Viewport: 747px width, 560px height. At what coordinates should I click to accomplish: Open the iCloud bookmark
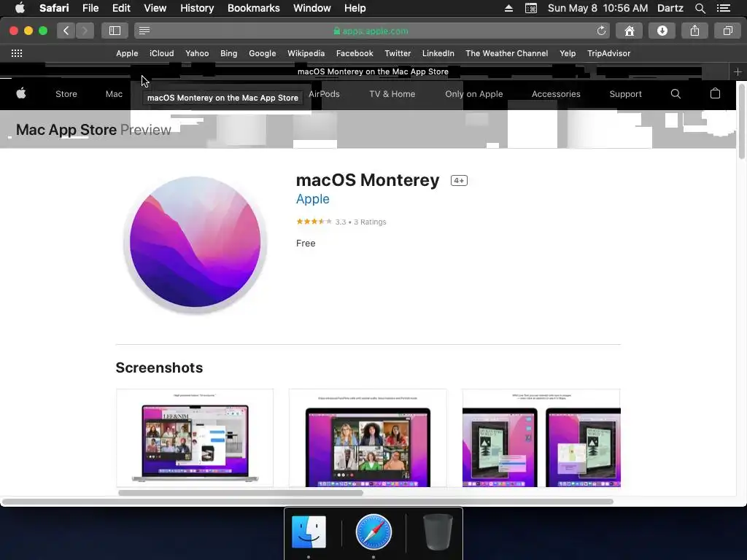[161, 53]
